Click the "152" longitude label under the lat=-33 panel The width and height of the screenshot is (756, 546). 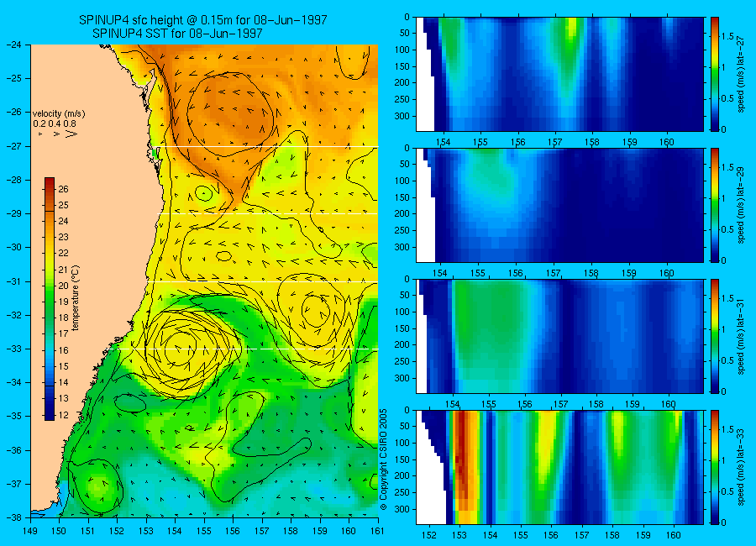(x=428, y=535)
